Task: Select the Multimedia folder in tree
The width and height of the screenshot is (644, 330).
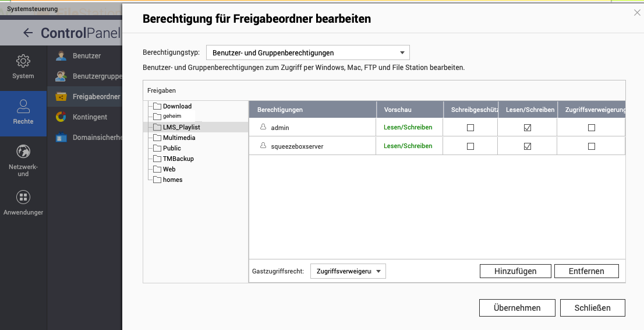Action: click(179, 138)
